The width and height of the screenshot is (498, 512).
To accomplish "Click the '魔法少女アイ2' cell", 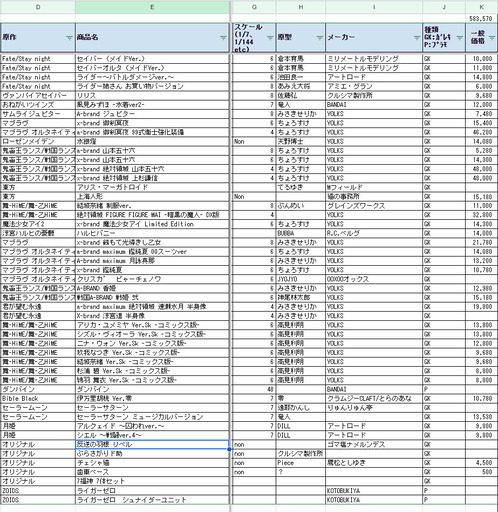I will [x=38, y=224].
